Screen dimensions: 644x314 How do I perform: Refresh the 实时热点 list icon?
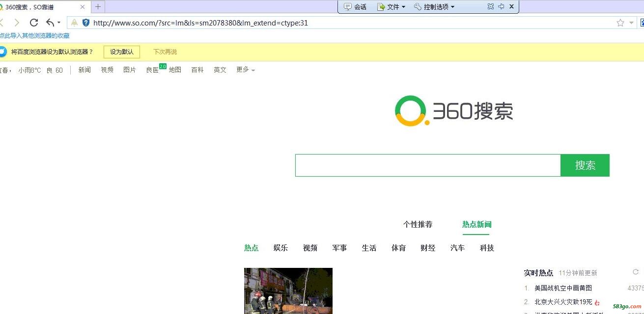coord(636,272)
